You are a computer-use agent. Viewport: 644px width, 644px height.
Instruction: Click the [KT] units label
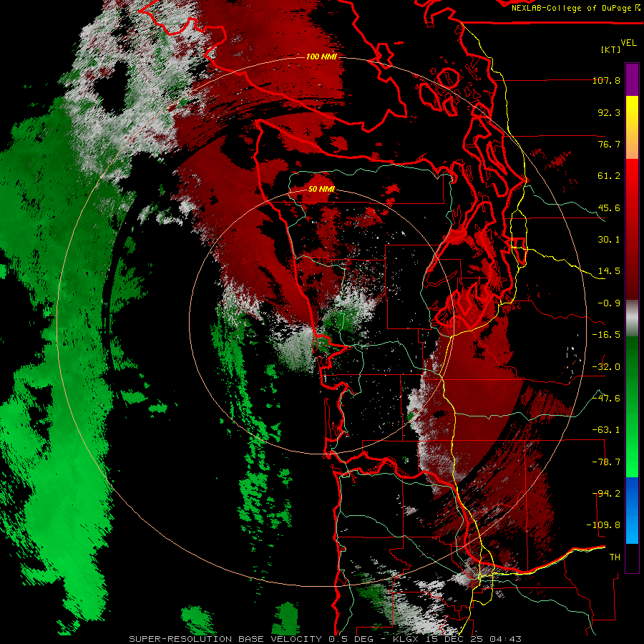click(611, 49)
